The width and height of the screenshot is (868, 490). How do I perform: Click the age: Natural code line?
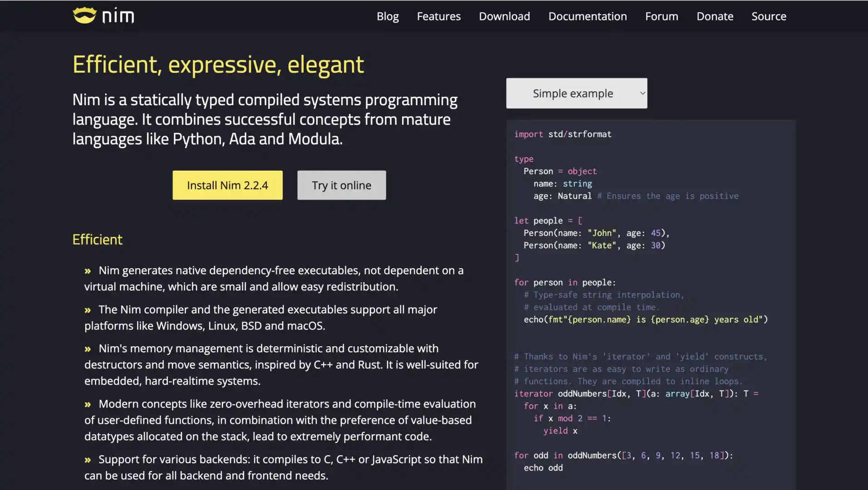[636, 196]
